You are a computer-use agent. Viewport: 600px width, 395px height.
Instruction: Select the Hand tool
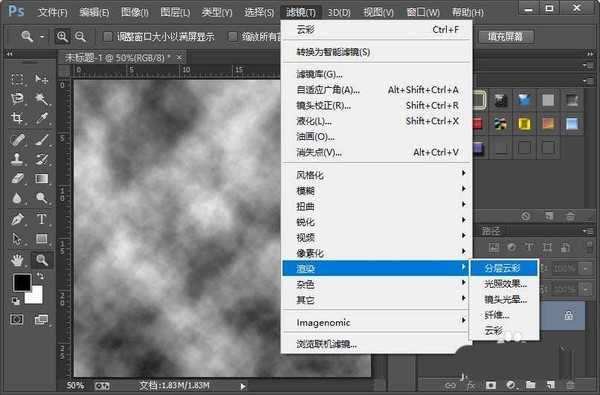coord(17,260)
